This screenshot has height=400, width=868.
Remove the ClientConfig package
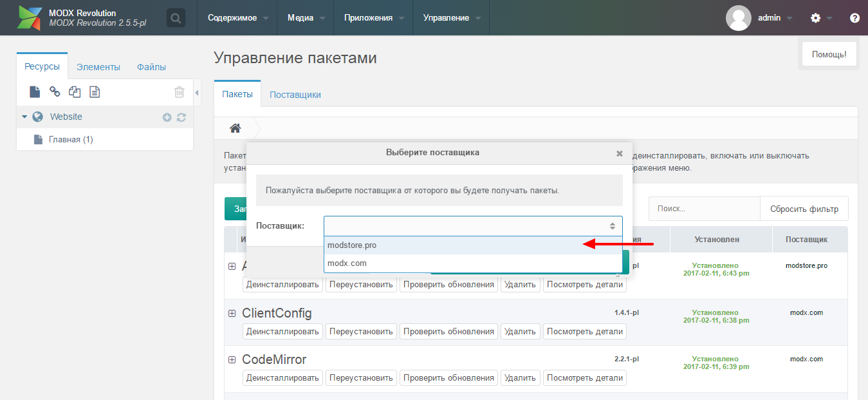tap(520, 331)
